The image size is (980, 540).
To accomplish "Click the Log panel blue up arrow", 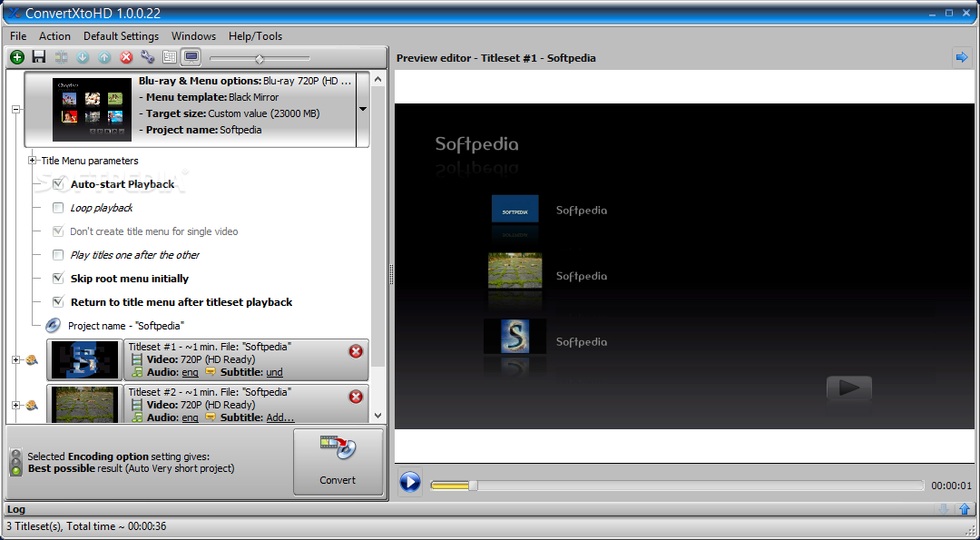I will [x=965, y=509].
